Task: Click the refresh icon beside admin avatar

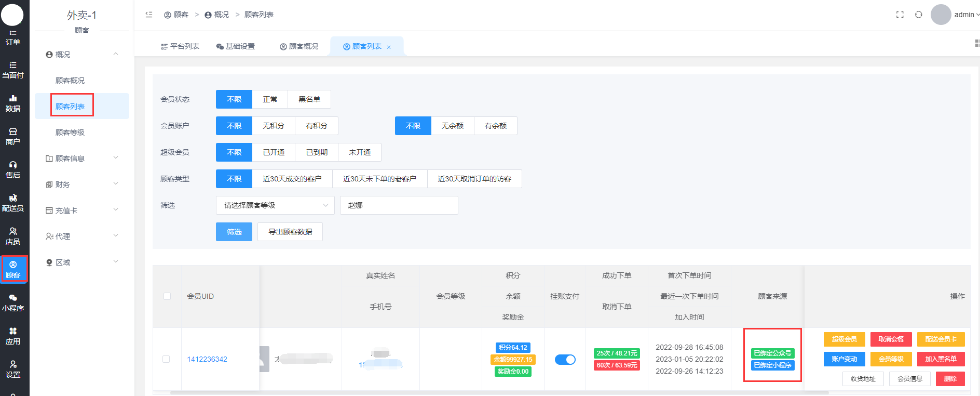Action: pos(918,15)
